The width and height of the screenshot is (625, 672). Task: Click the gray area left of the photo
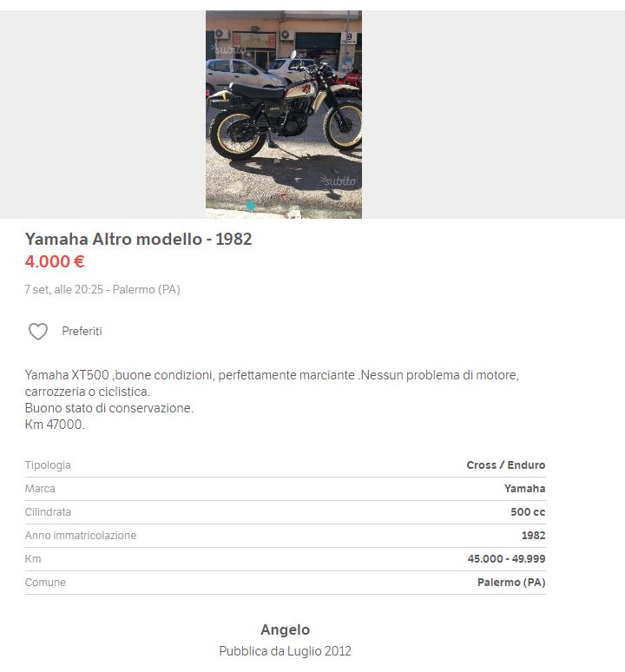[102, 115]
